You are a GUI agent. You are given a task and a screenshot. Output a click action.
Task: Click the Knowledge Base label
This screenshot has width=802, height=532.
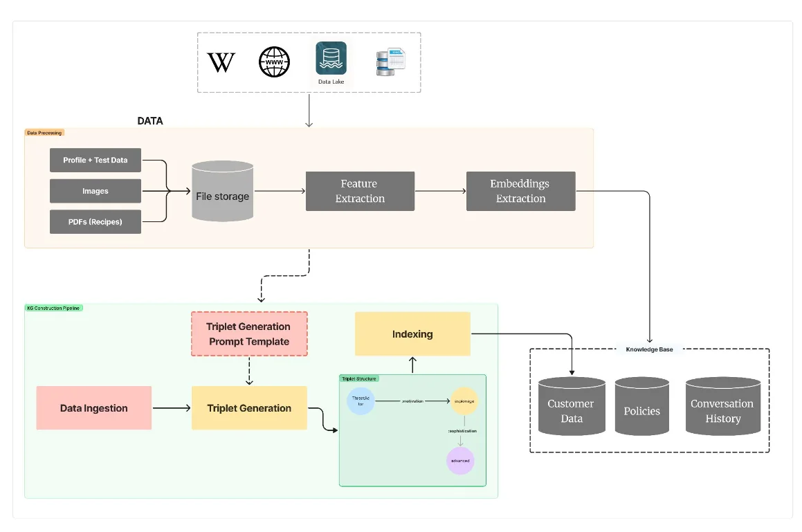649,349
